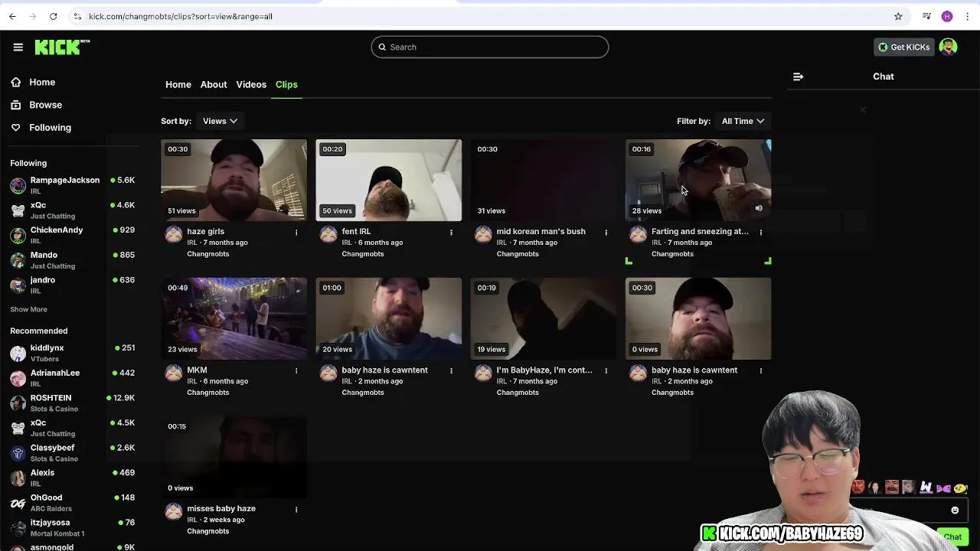Viewport: 980px width, 551px height.
Task: Open RampageJackson channel avatar
Action: click(x=18, y=186)
